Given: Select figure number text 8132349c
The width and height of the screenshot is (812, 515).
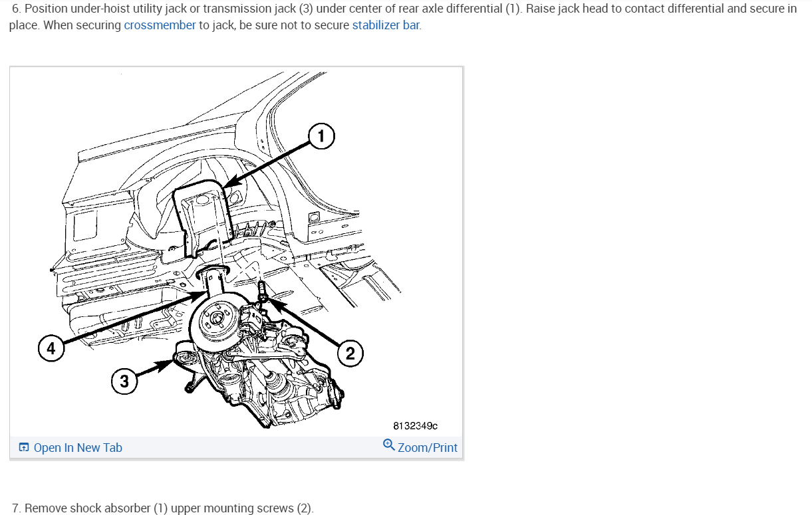Looking at the screenshot, I should click(416, 426).
